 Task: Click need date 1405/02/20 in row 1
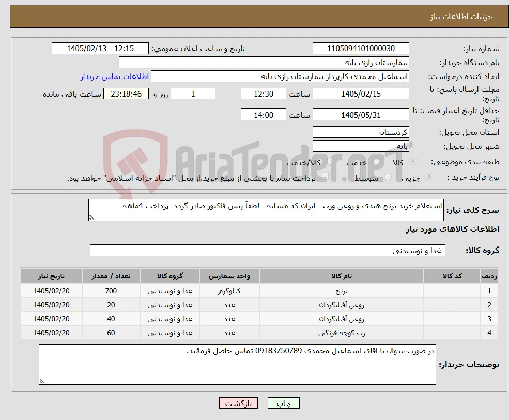click(51, 291)
